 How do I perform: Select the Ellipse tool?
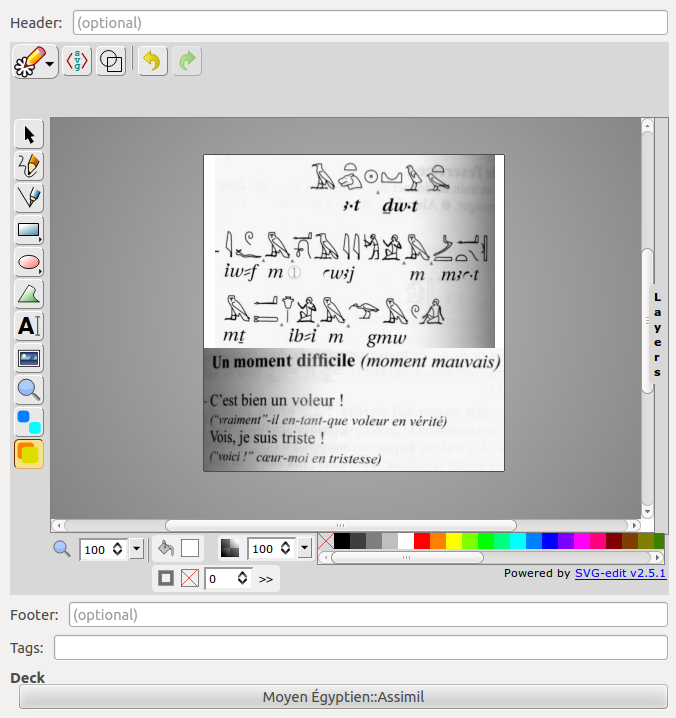pos(29,262)
